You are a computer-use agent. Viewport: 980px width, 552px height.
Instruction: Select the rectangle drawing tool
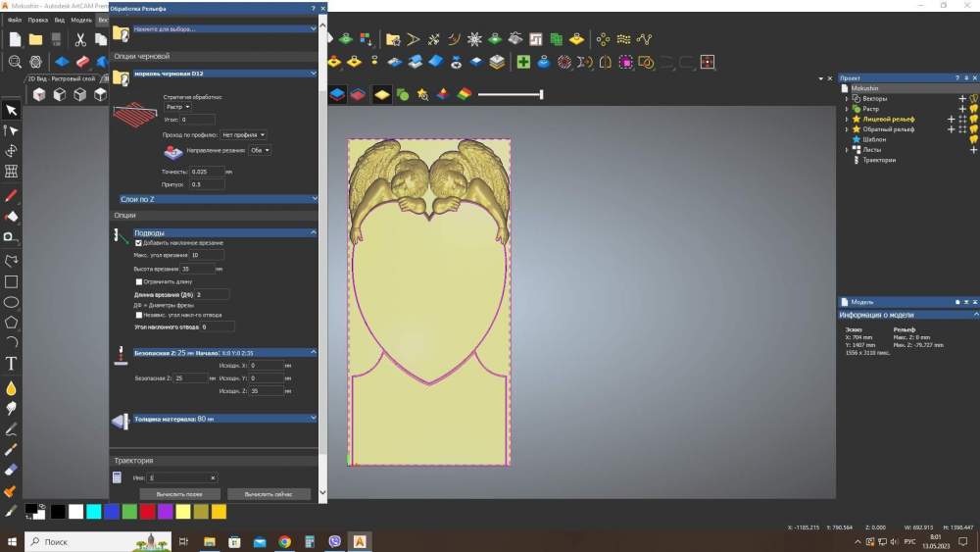11,281
